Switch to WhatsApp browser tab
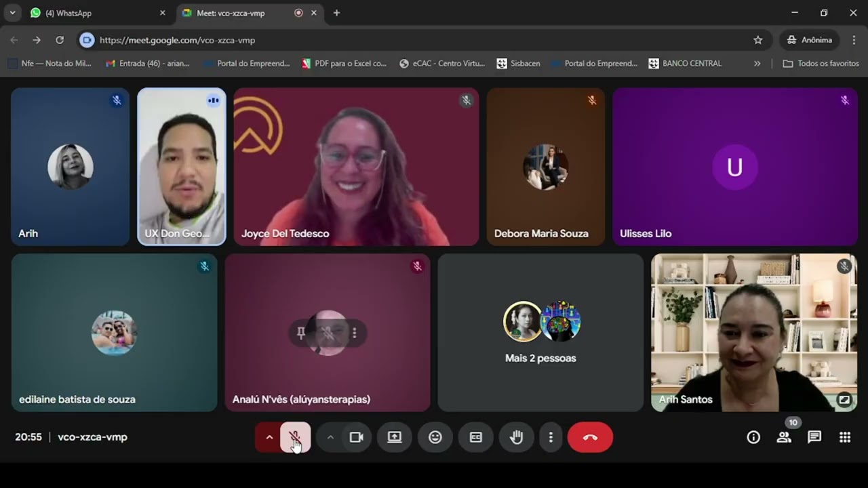Screen dimensions: 868x488 [97, 13]
